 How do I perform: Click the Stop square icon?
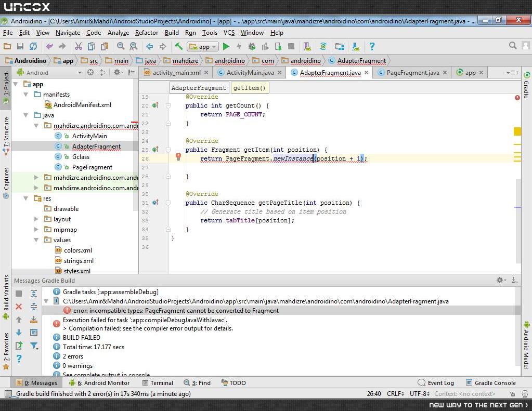291,46
